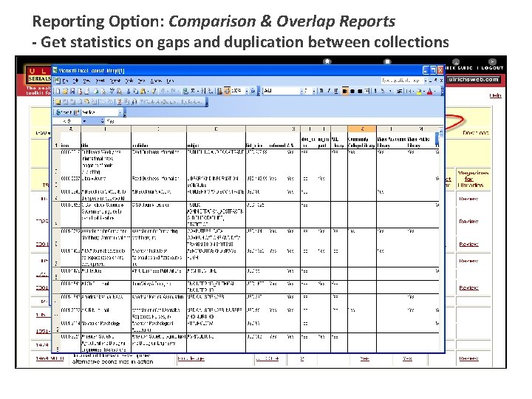This screenshot has height=399, width=532.
Task: Open the Fill Color yellow bucket swatch
Action: [x=419, y=91]
